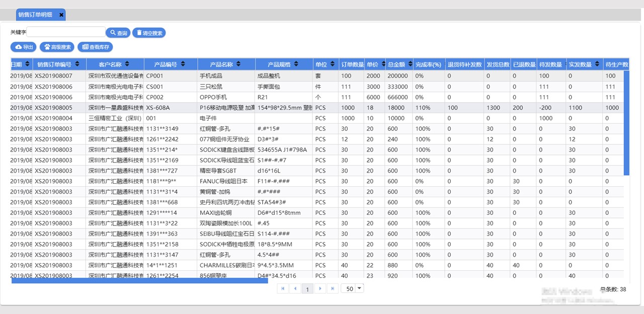Select the 销售订单明细 tab
The height and width of the screenshot is (314, 644).
tap(35, 15)
